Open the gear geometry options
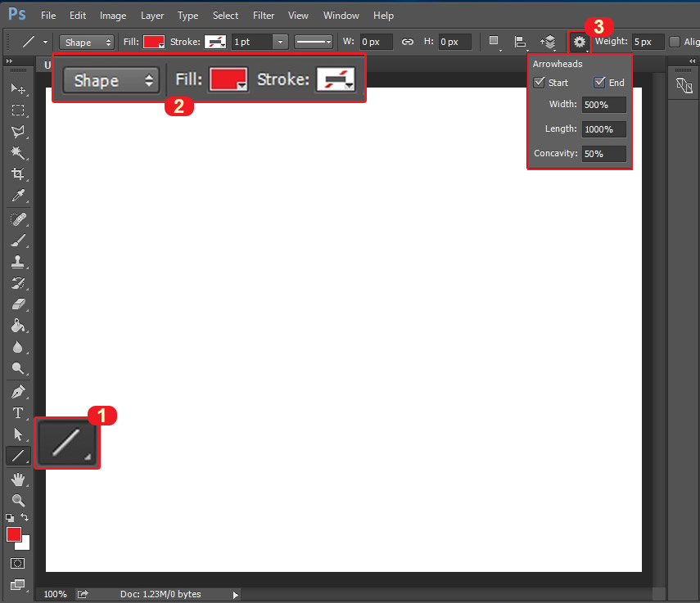 (579, 42)
